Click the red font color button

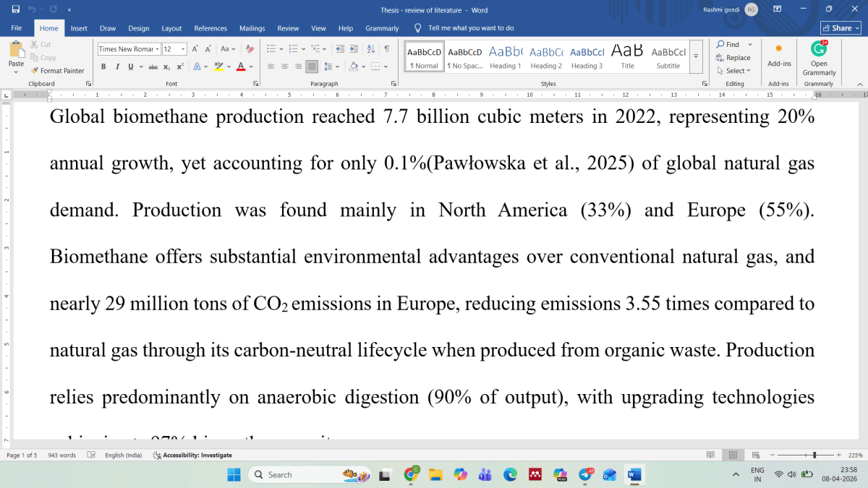tap(240, 67)
